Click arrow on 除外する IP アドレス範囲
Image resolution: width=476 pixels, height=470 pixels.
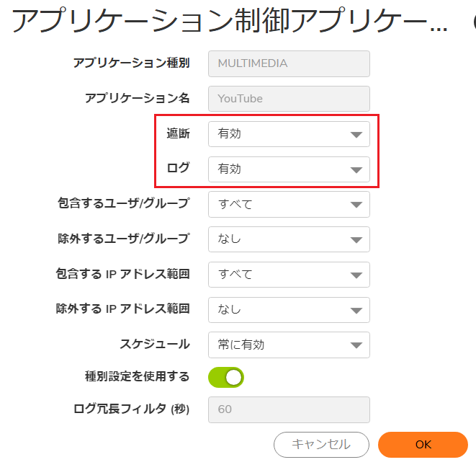click(356, 311)
